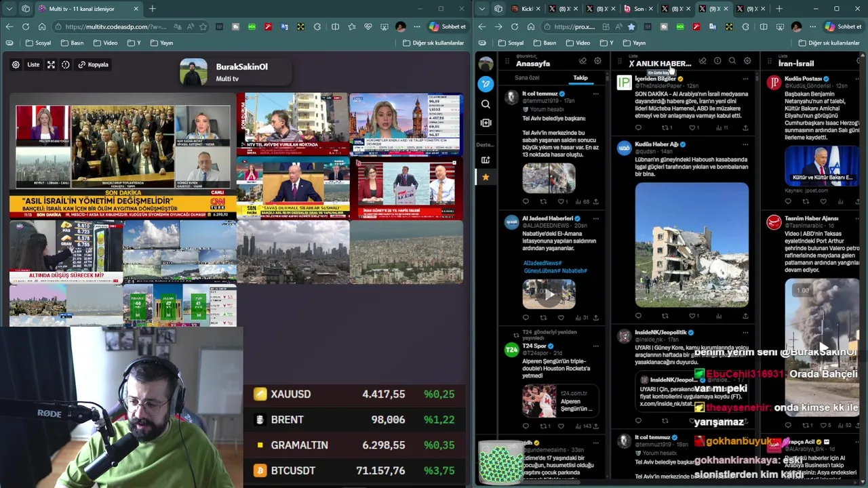Open the add deck icon in X Pro sidebar

click(x=486, y=160)
